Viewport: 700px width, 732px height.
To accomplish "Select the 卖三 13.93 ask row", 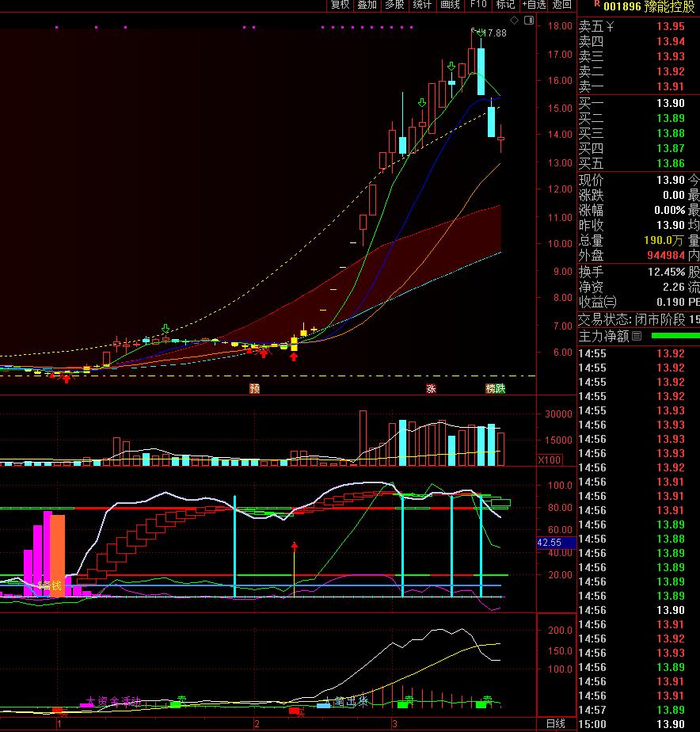I will [x=638, y=56].
